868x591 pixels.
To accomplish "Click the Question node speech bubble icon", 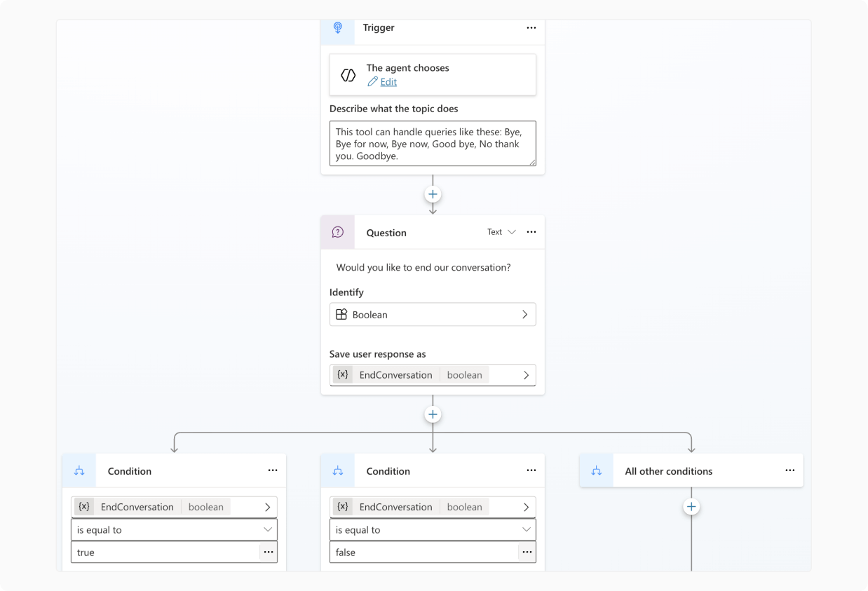I will pos(338,232).
